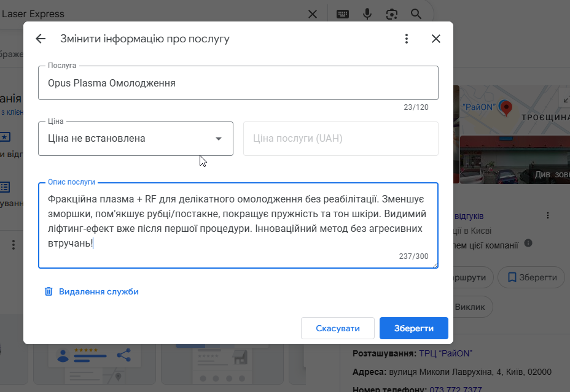Open the three-dot options menu in the dialog header
The image size is (570, 392).
(x=407, y=39)
